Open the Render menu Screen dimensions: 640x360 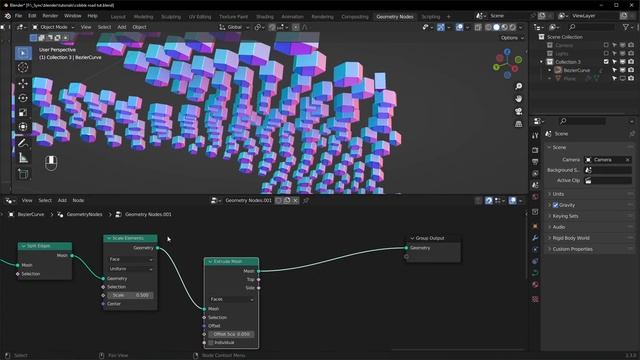50,16
